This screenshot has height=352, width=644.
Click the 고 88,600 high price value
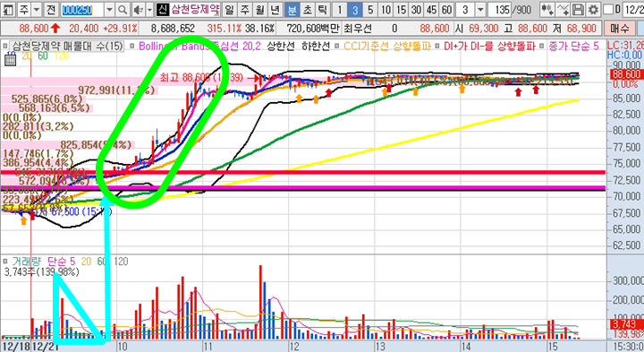[x=525, y=29]
